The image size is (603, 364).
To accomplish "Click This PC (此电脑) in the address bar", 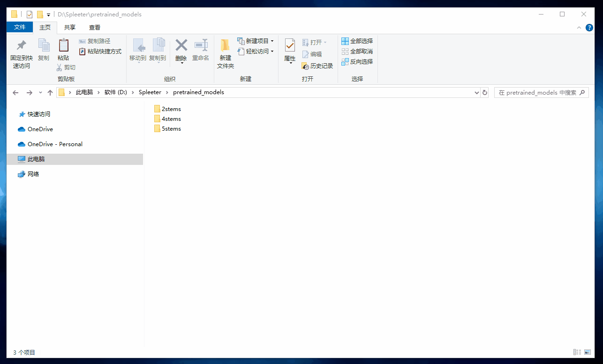I will pyautogui.click(x=84, y=92).
